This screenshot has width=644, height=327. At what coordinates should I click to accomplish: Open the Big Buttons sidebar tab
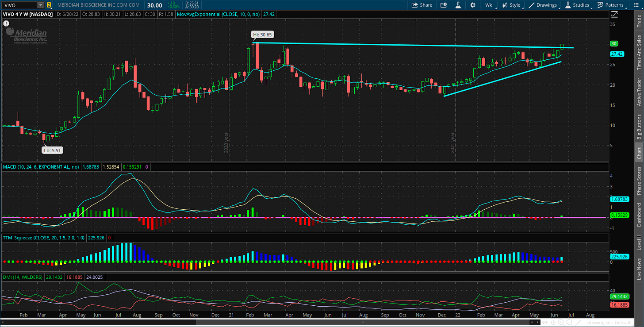pos(639,126)
